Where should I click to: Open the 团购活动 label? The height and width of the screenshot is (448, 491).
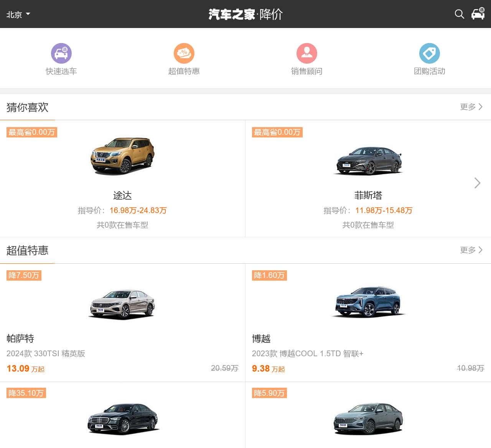click(x=430, y=71)
